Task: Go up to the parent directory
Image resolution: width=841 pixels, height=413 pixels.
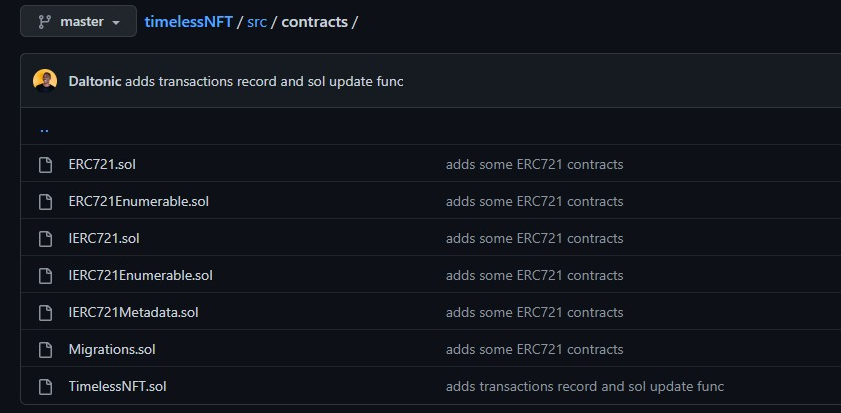Action: [44, 128]
